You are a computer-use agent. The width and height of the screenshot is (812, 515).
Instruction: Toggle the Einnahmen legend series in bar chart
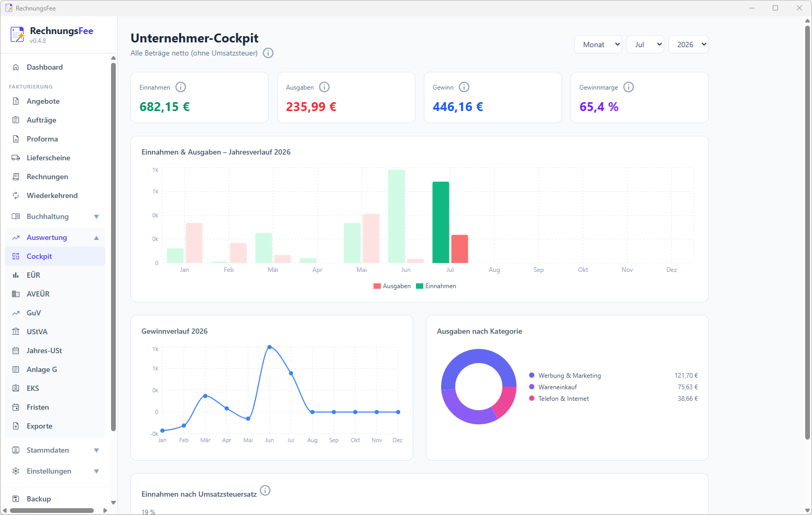click(x=436, y=286)
